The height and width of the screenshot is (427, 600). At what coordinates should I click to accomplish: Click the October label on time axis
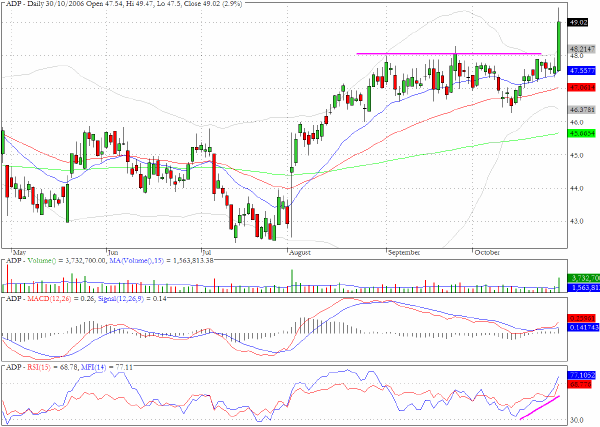click(x=487, y=253)
